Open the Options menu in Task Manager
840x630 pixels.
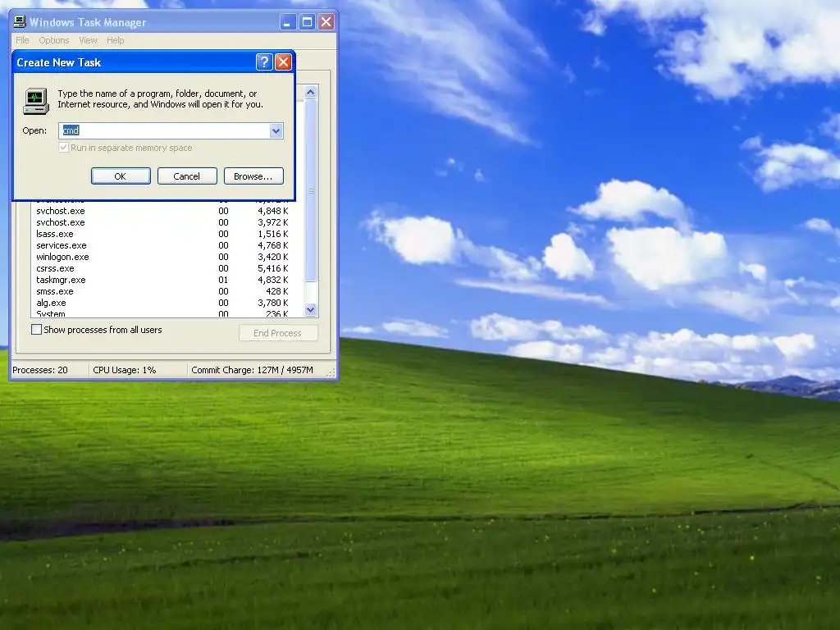coord(53,40)
